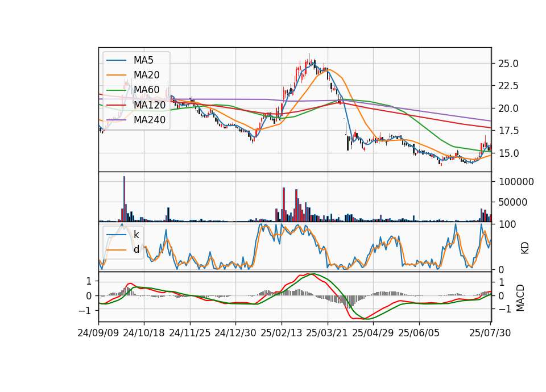
Task: Click the MA240 legend label
Action: (150, 120)
